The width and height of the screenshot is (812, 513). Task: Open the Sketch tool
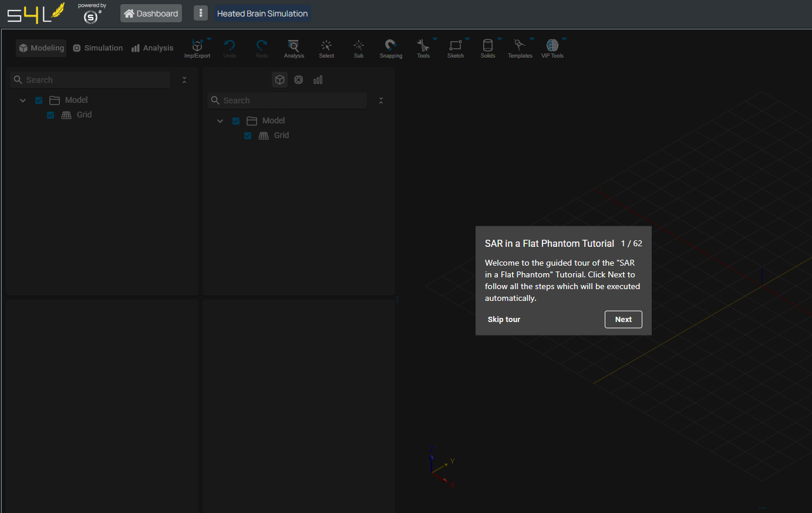click(456, 48)
